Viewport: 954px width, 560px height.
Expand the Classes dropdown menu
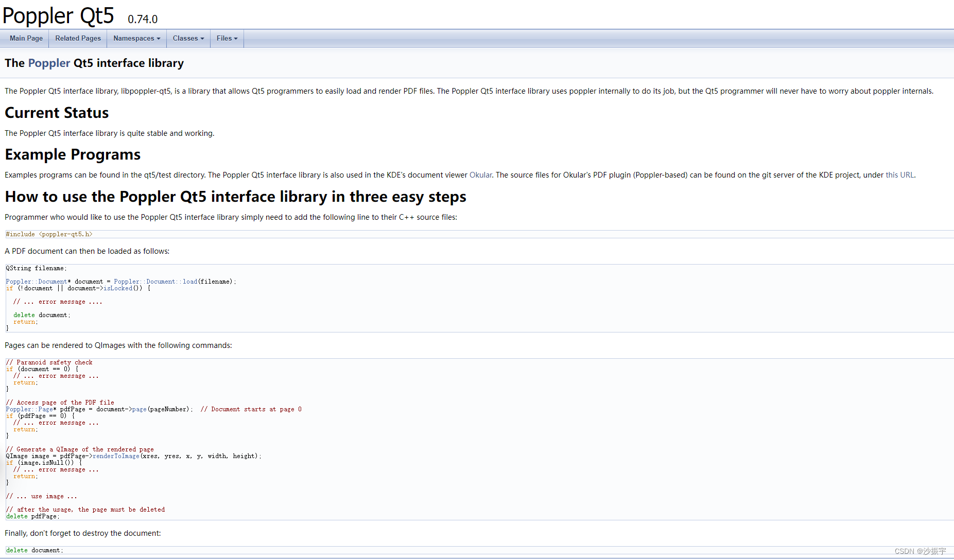[188, 39]
